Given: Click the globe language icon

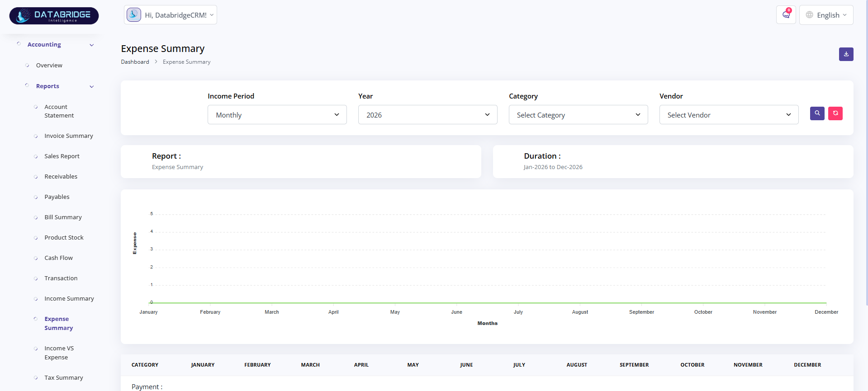Looking at the screenshot, I should [x=809, y=15].
